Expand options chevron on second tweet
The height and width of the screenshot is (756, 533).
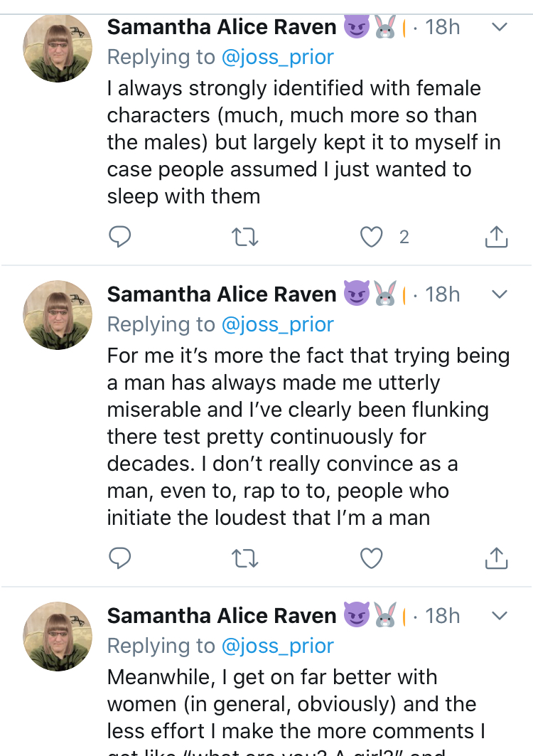coord(500,294)
